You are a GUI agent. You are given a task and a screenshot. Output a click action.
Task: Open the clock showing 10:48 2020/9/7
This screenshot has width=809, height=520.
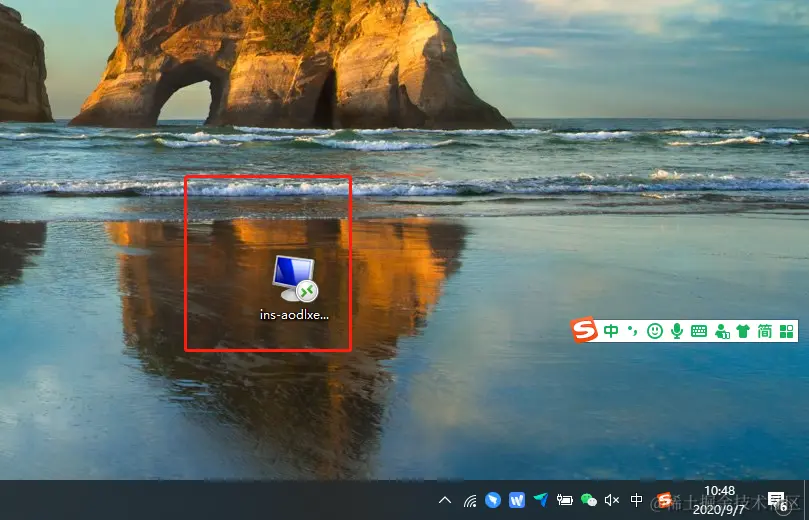pos(719,500)
